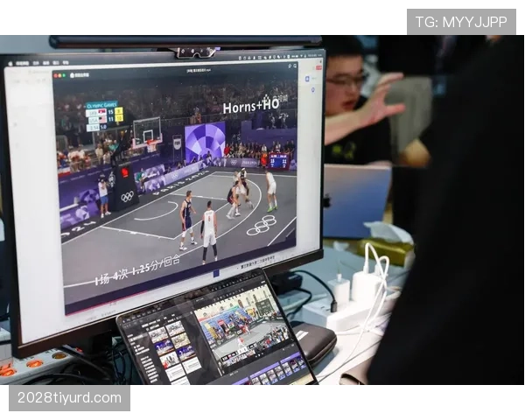Viewport: 525px width, 420px height.
Task: Click the "TG: MYYJJPP" label at top right
Action: tap(461, 22)
